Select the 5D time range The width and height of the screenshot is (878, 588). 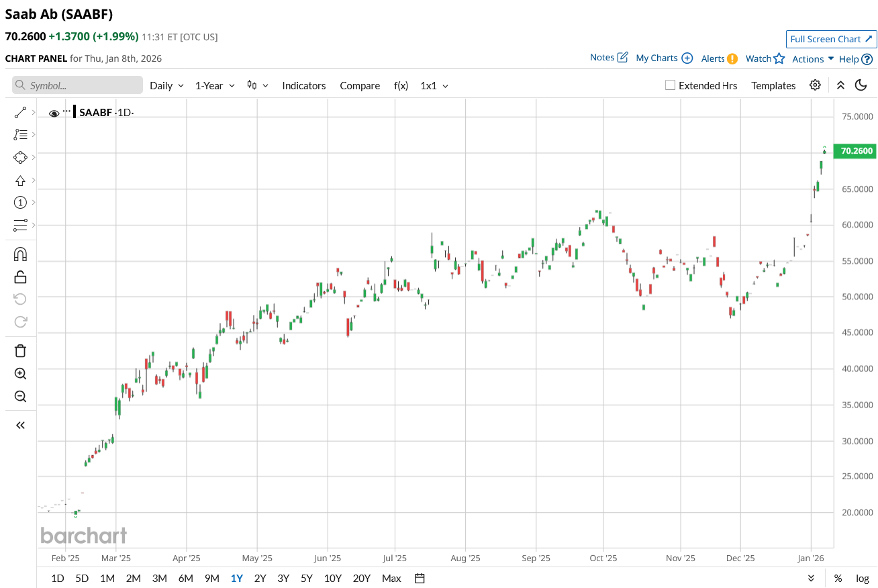pyautogui.click(x=82, y=578)
